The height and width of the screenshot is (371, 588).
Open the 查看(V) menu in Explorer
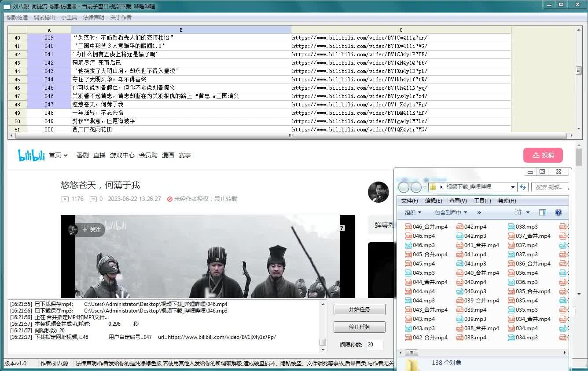[x=458, y=200]
